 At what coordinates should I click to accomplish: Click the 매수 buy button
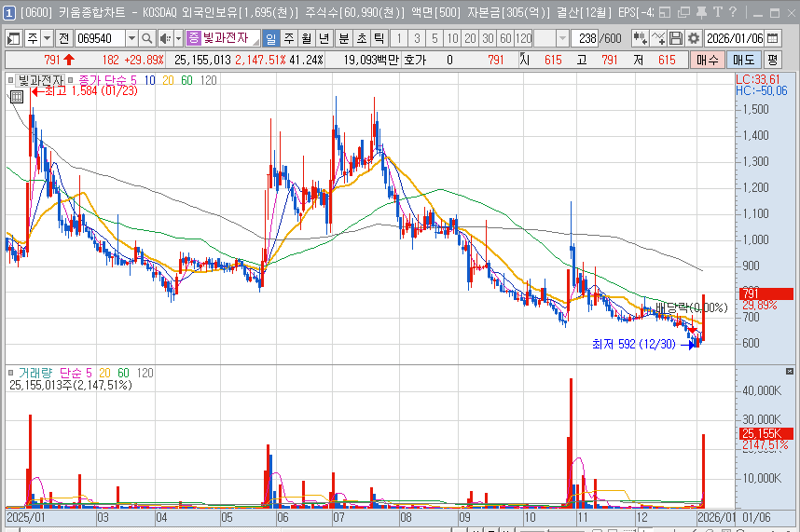pyautogui.click(x=707, y=61)
